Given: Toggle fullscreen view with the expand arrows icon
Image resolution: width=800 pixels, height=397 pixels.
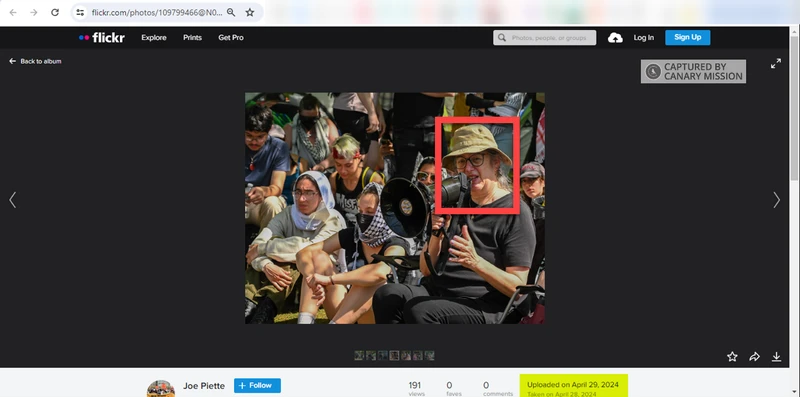Looking at the screenshot, I should [x=776, y=64].
